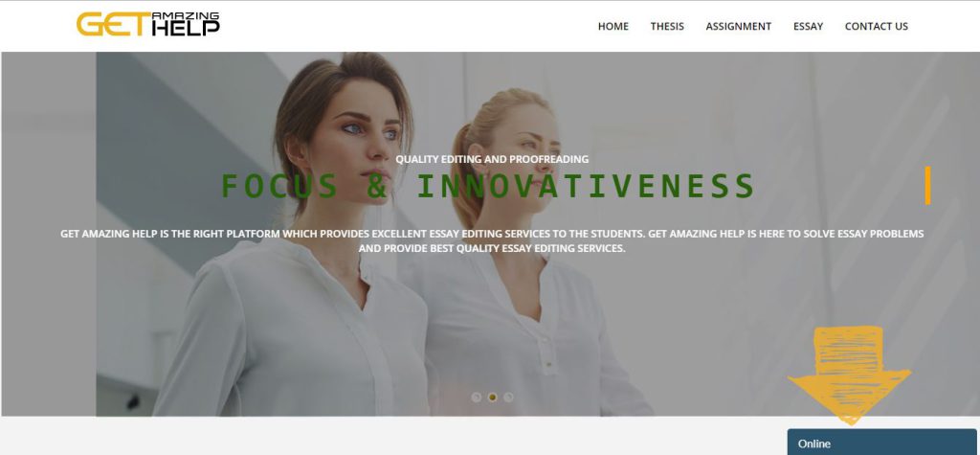Select the first slider pagination dot
Viewport: 980px width, 455px height.
tap(477, 398)
